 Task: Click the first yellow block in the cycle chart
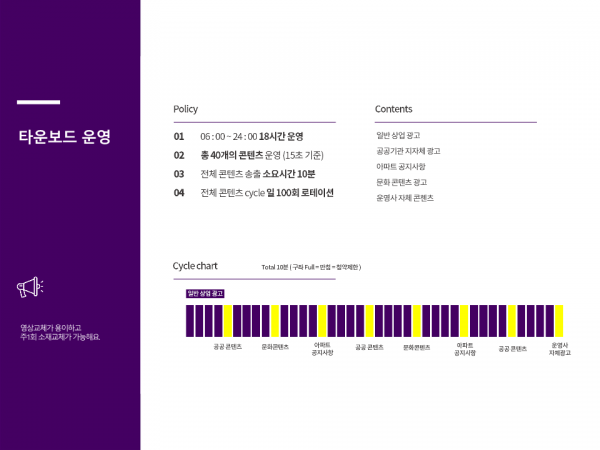[x=228, y=321]
